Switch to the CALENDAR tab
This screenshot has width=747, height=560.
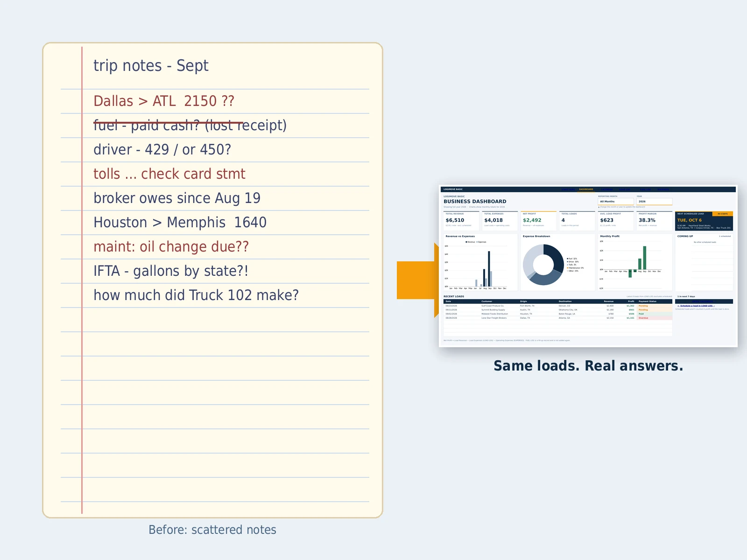pyautogui.click(x=607, y=189)
